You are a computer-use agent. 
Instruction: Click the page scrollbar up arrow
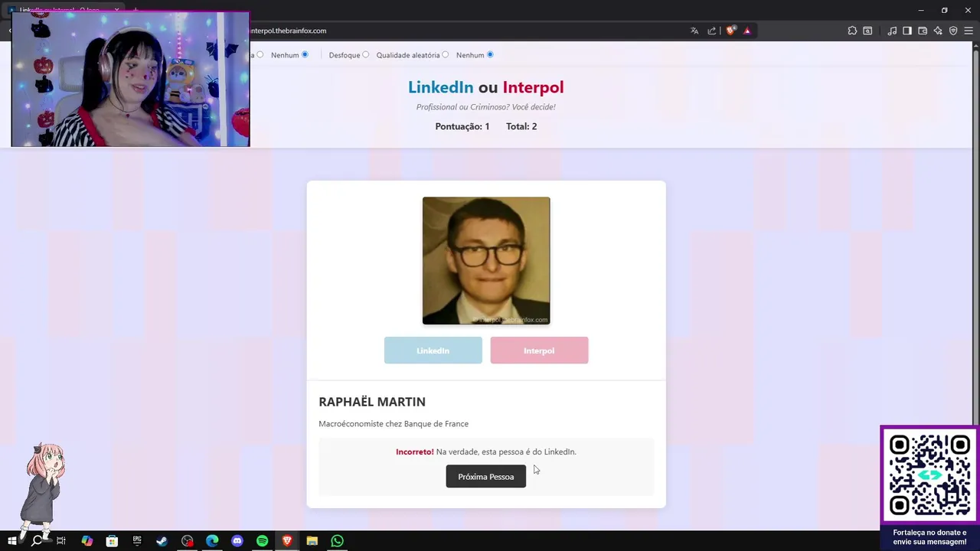[x=975, y=45]
